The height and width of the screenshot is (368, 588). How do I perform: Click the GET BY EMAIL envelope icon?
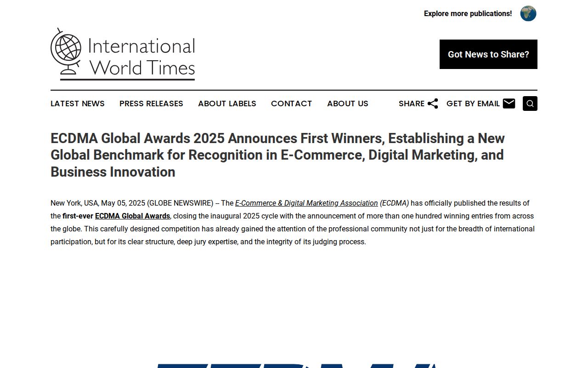509,103
